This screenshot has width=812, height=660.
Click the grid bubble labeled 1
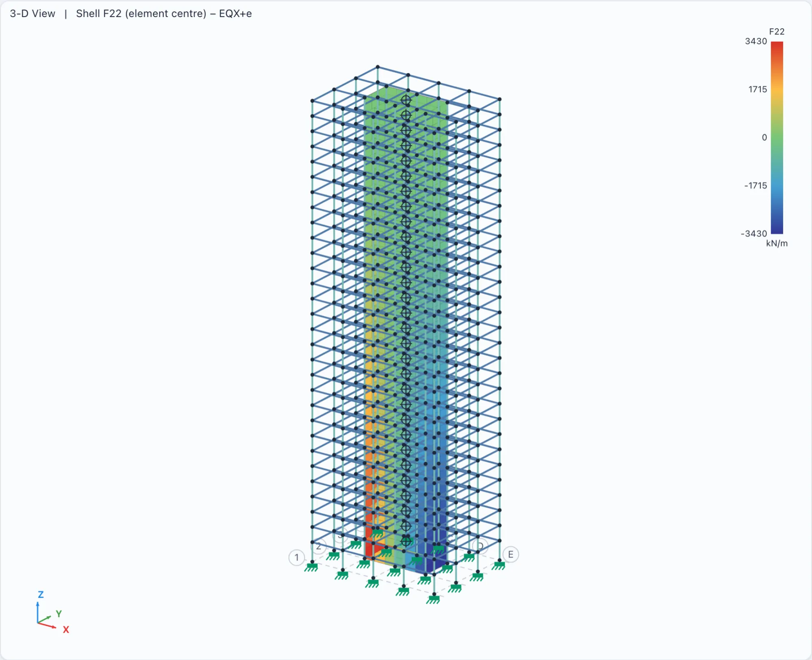297,557
